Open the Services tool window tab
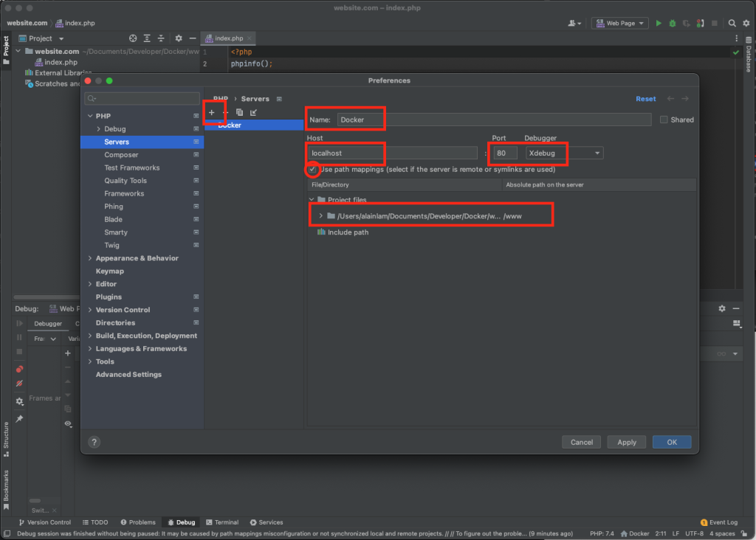 pyautogui.click(x=267, y=522)
